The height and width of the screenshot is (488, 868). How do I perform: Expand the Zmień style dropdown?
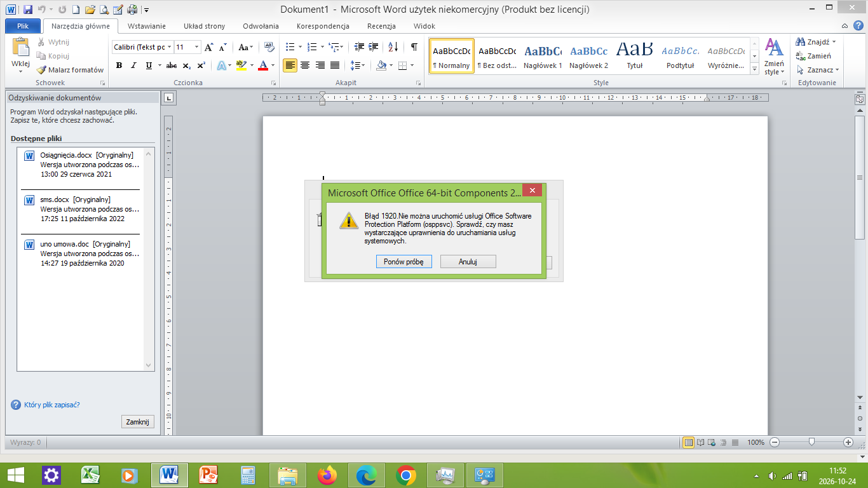774,57
